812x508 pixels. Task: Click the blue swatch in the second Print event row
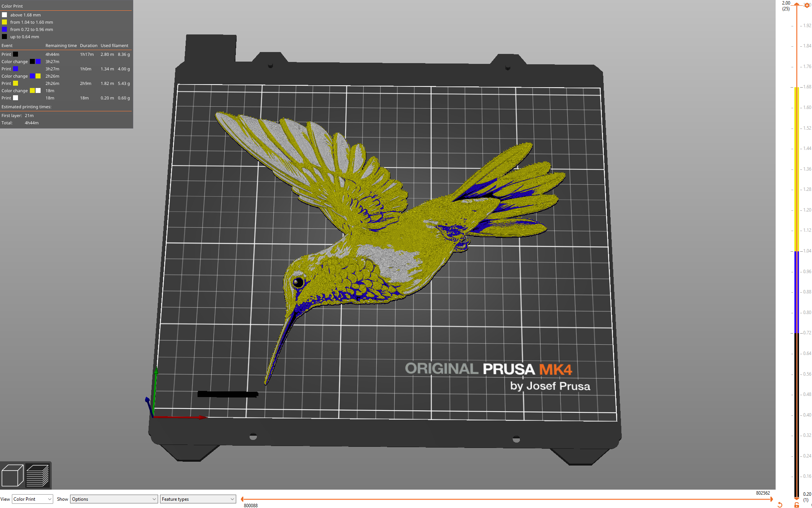(x=15, y=69)
